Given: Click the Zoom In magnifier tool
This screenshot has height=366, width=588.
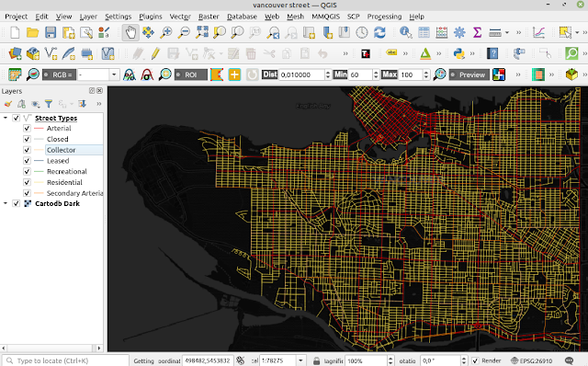Looking at the screenshot, I should tap(165, 33).
